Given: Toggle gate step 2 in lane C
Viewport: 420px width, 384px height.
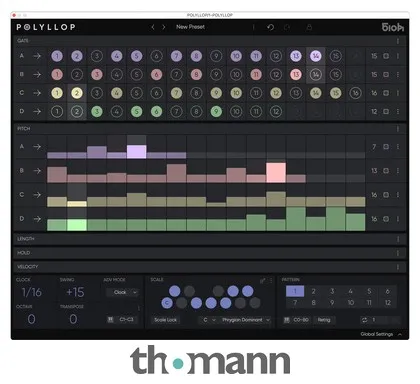Looking at the screenshot, I should [x=77, y=93].
